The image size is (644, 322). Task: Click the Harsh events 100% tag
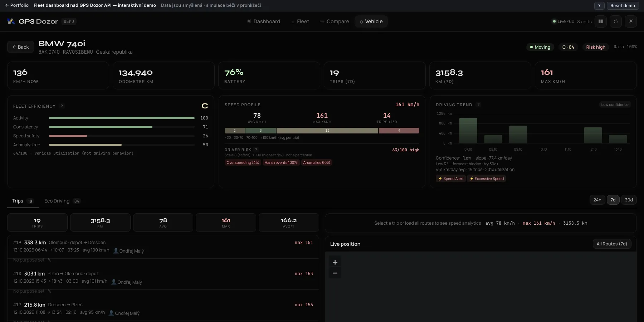pos(281,162)
